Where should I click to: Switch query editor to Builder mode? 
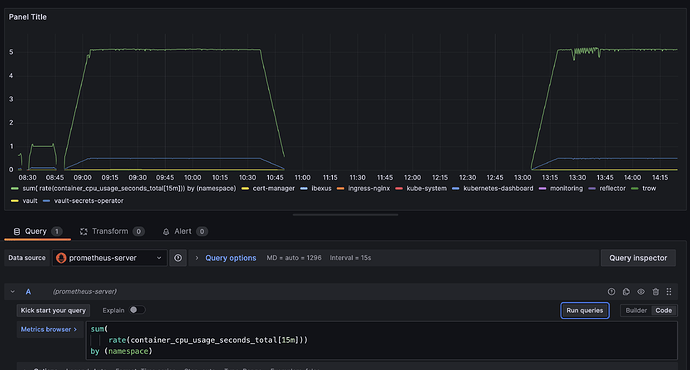point(636,311)
